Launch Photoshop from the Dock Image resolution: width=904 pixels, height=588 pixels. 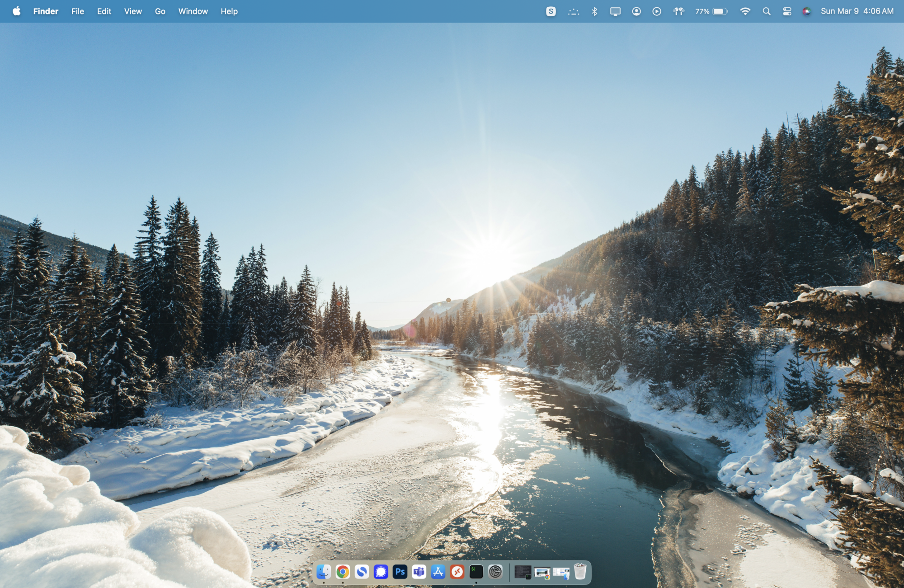click(400, 572)
